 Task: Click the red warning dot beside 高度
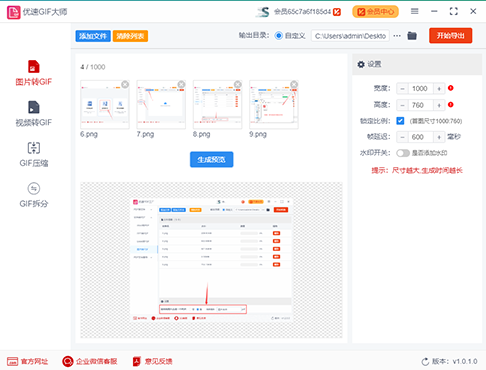point(451,105)
